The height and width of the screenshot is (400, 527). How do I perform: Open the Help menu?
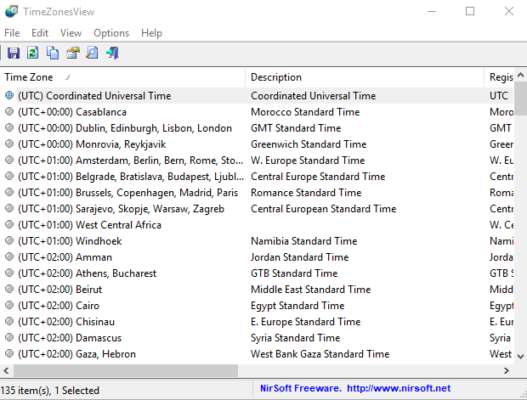click(x=152, y=33)
